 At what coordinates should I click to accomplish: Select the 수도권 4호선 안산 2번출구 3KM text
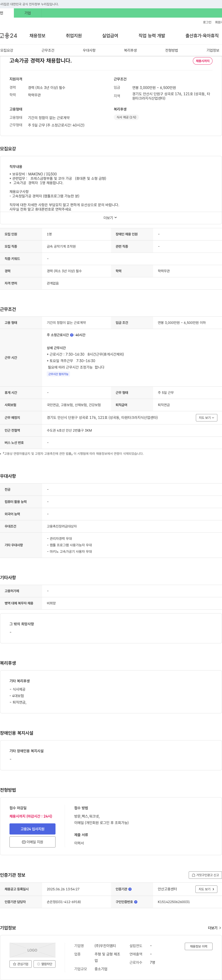(x=69, y=430)
